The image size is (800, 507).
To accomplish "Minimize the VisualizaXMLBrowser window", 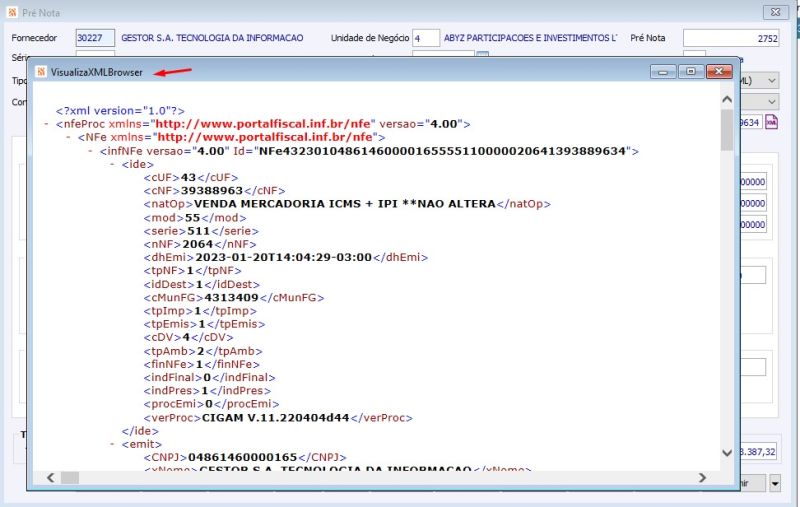I will pyautogui.click(x=663, y=71).
